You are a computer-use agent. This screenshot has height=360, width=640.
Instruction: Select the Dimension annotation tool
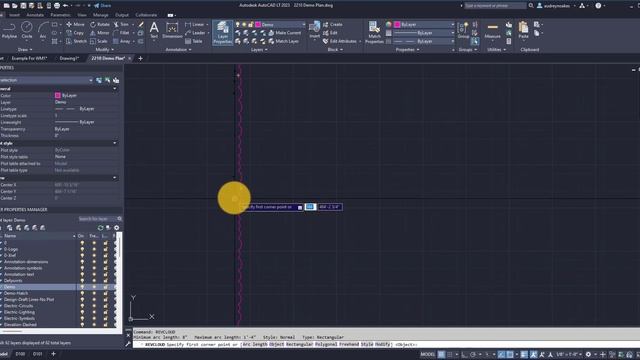coord(172,30)
